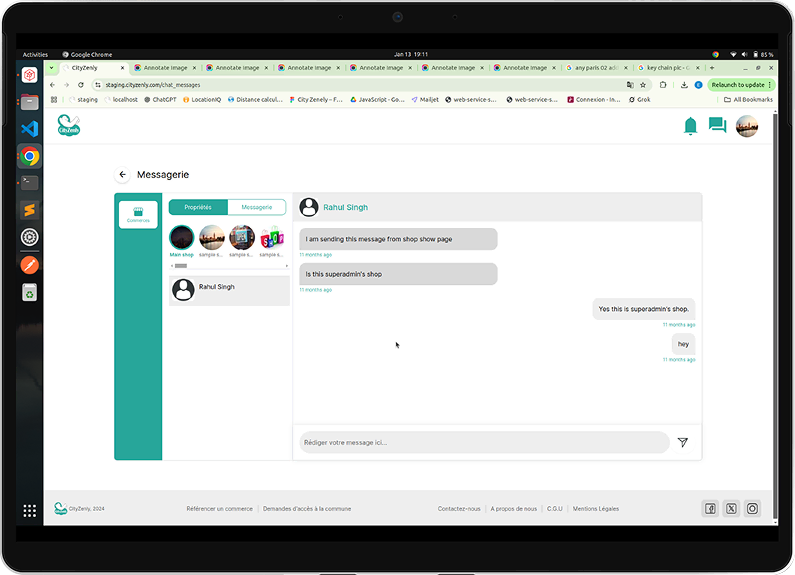The image size is (795, 575).
Task: Open Contactez-nous footer link
Action: tap(459, 509)
